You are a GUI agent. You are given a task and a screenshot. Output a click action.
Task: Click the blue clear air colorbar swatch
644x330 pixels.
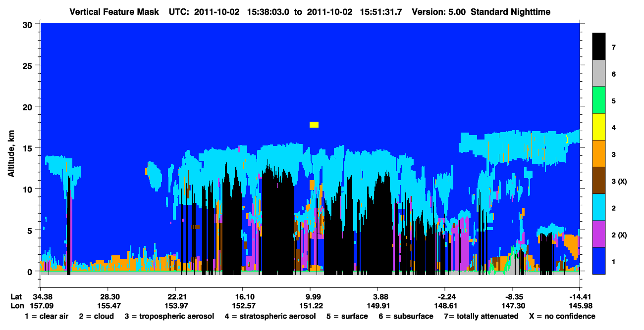click(x=599, y=261)
